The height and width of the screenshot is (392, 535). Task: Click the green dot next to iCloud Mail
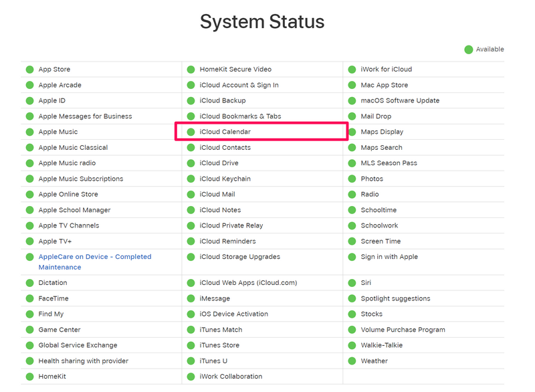pos(191,195)
